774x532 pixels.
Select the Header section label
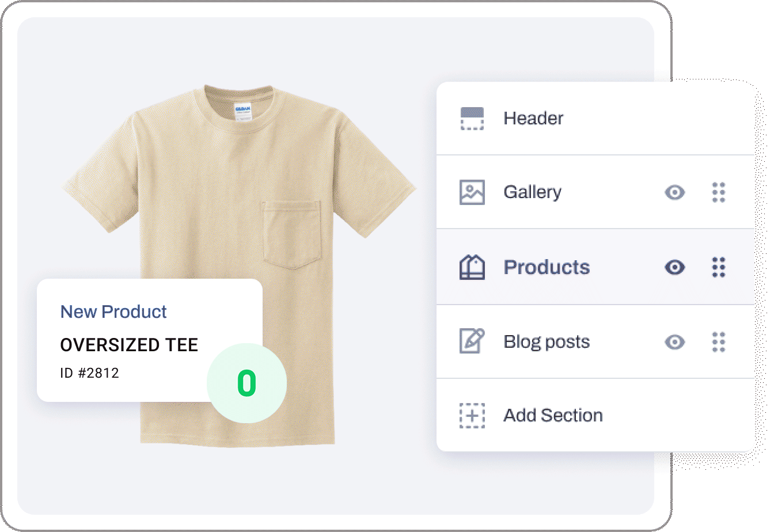tap(533, 118)
